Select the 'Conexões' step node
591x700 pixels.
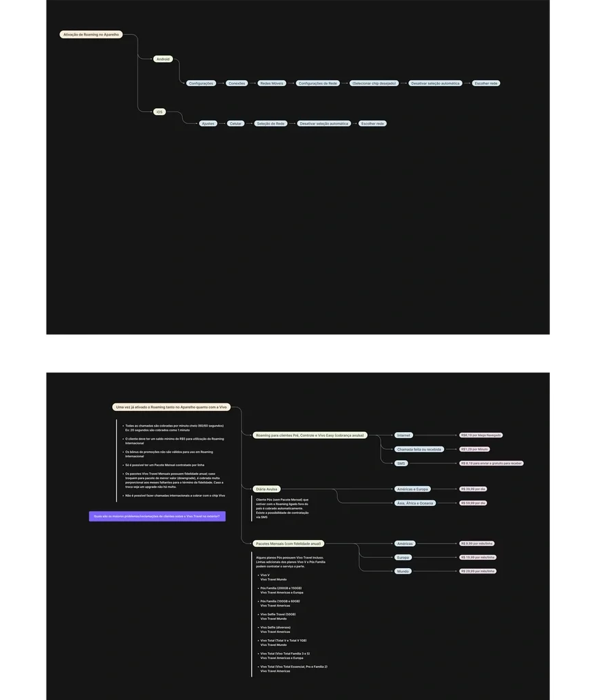click(237, 83)
